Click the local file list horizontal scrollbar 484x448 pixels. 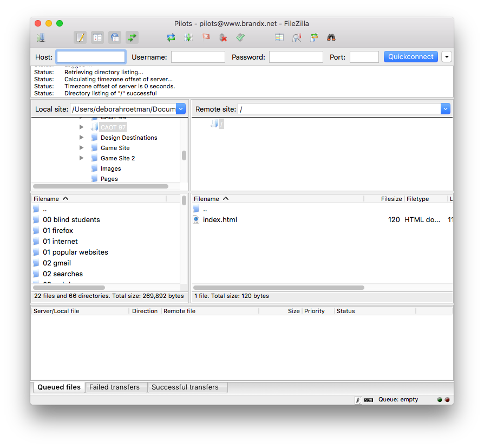[x=69, y=288]
